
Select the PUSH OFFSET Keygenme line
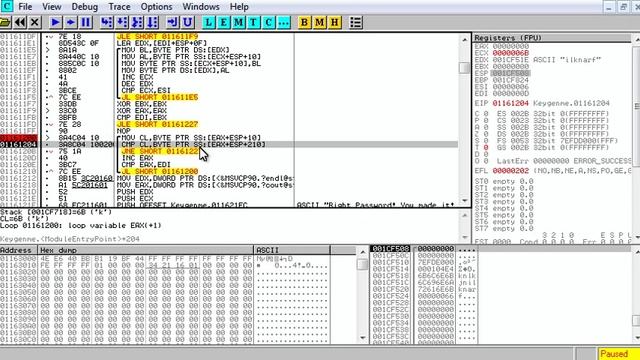(x=182, y=205)
